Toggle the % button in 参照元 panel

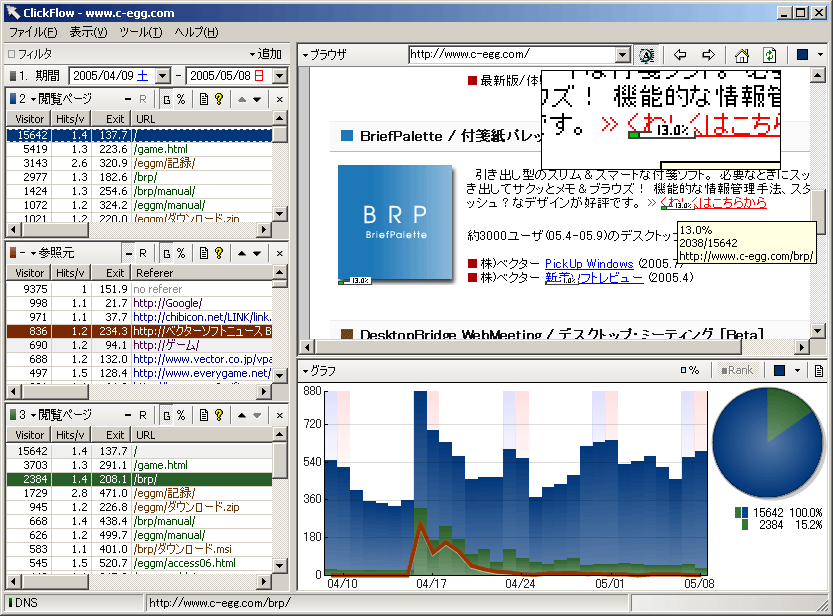tap(181, 253)
